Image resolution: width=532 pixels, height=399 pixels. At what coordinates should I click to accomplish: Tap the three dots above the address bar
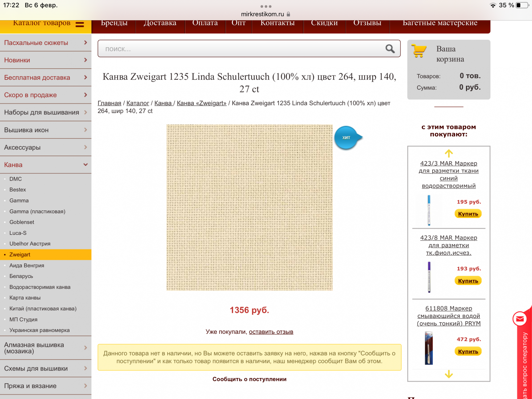[x=266, y=6]
